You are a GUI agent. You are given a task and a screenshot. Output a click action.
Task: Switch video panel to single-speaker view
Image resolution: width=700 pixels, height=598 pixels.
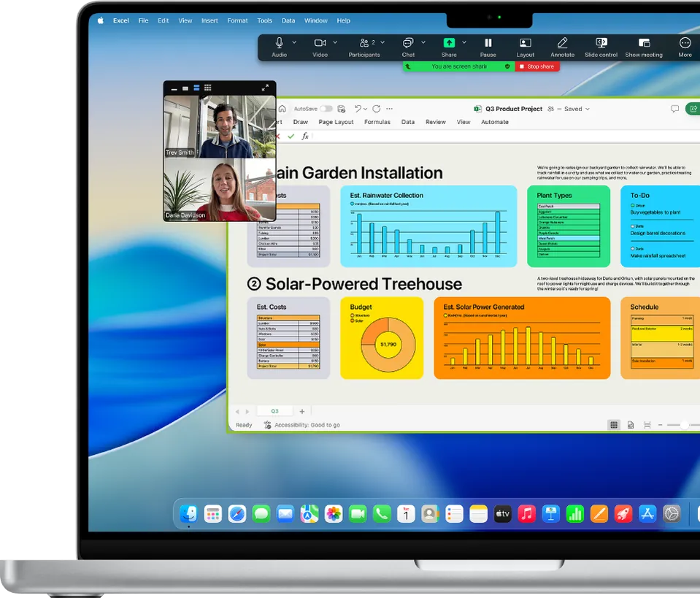[185, 88]
